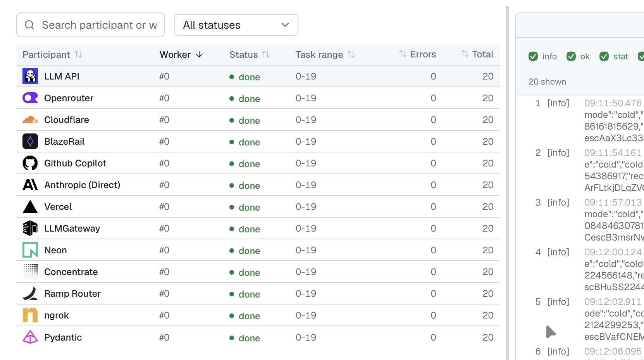Viewport: 644px width, 360px height.
Task: Click log entry 4 timestamp 09:12:00.124
Action: pyautogui.click(x=613, y=252)
